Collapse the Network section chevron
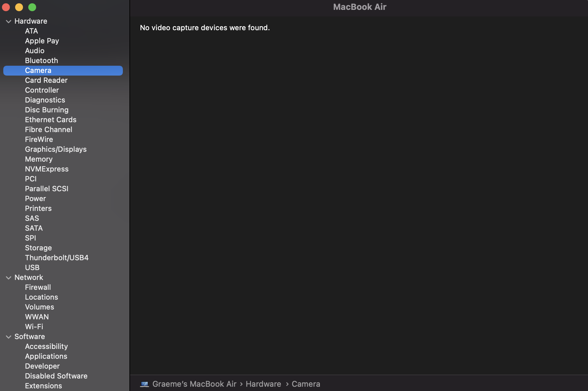588x391 pixels. coord(9,278)
